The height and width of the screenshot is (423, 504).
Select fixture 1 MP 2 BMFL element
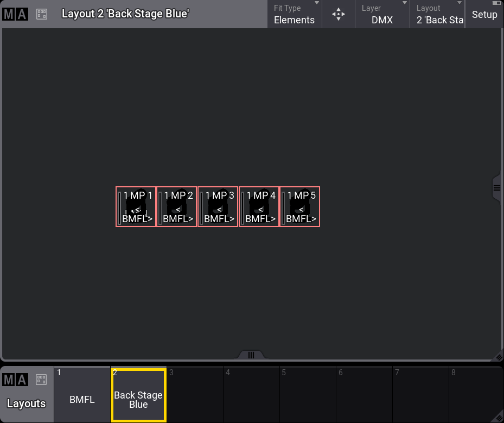click(177, 206)
